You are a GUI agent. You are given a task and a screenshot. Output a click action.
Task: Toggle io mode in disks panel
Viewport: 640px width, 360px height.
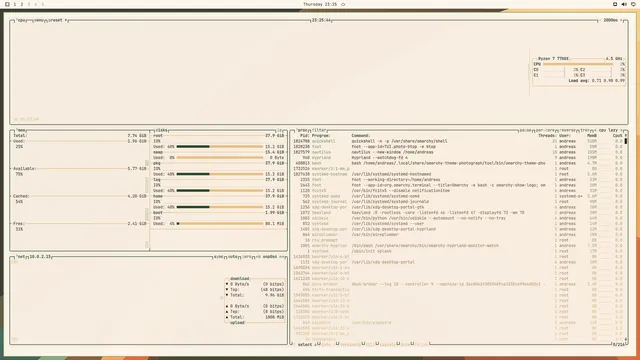pos(280,130)
